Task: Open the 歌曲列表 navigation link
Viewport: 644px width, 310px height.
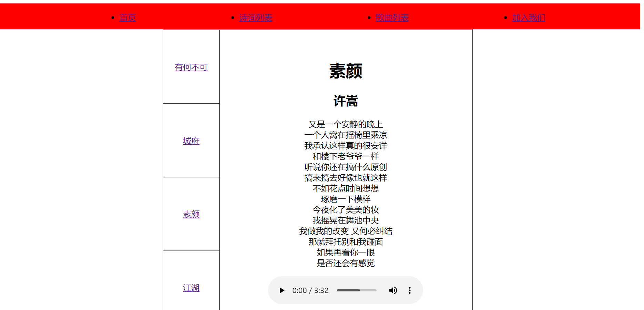Action: pyautogui.click(x=392, y=18)
